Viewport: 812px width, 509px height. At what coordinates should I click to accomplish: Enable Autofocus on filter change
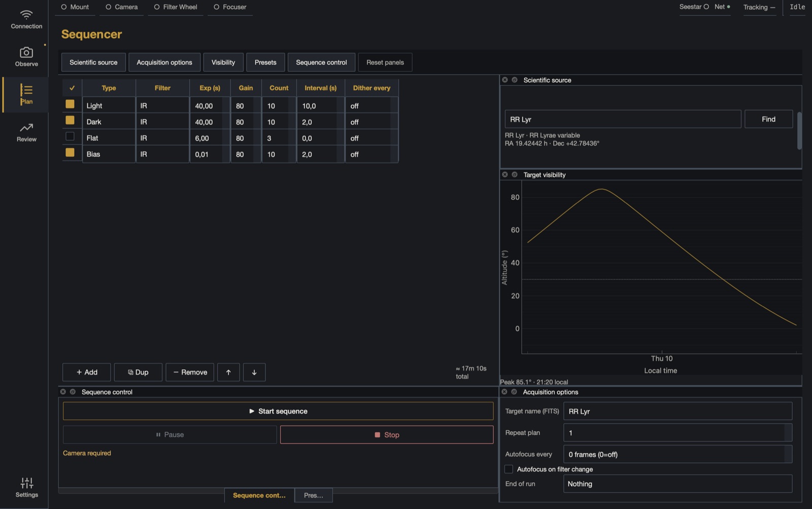[x=509, y=469]
